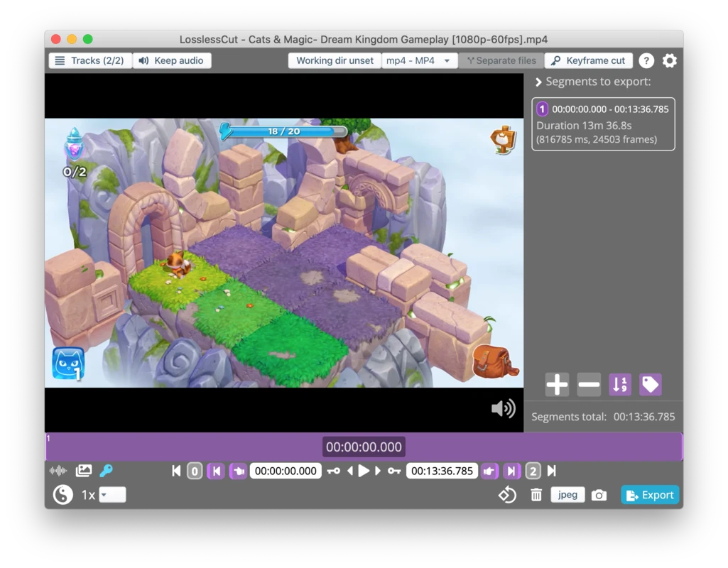Delete the source file with the trash icon

tap(536, 495)
